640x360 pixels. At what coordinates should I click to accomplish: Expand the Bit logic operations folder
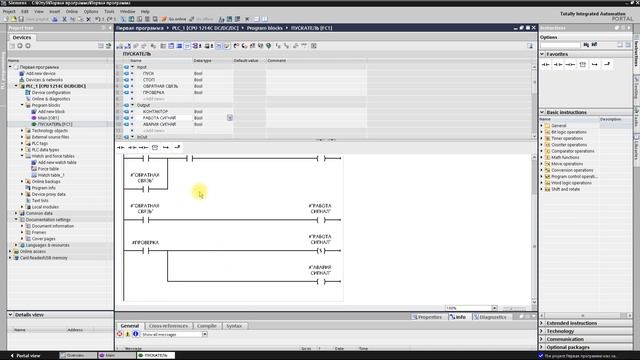(x=542, y=132)
